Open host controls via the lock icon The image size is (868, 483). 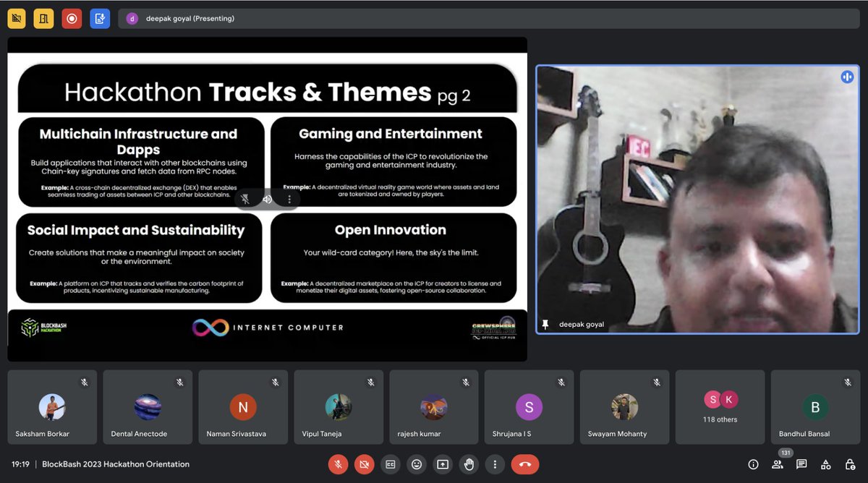pos(850,464)
